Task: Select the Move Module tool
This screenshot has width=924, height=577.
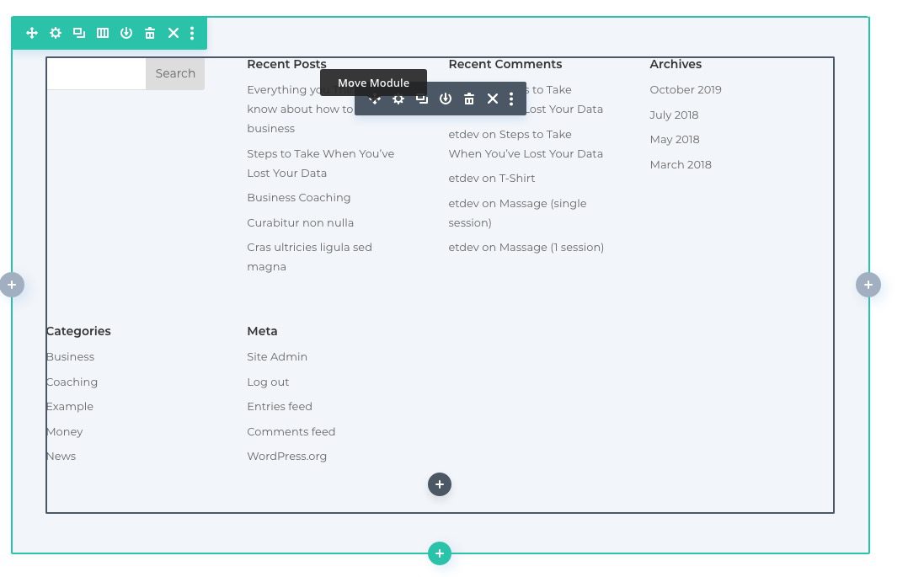Action: (375, 99)
